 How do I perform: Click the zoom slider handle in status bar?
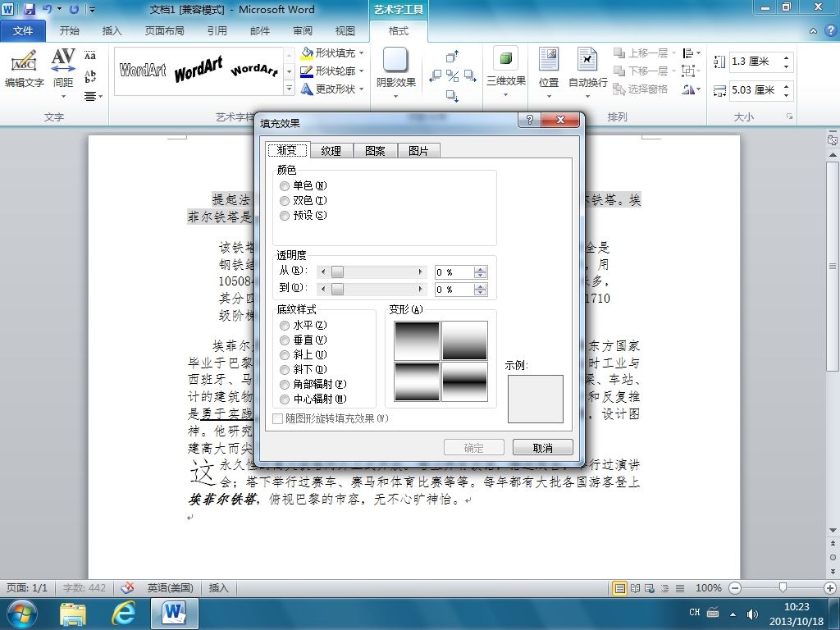[x=783, y=588]
